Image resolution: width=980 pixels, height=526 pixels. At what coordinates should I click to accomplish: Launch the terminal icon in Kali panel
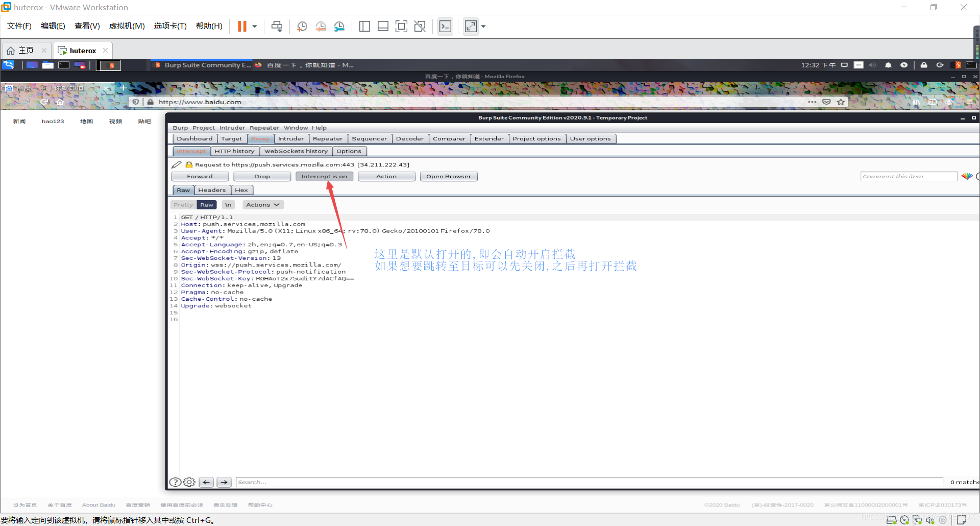pyautogui.click(x=64, y=65)
